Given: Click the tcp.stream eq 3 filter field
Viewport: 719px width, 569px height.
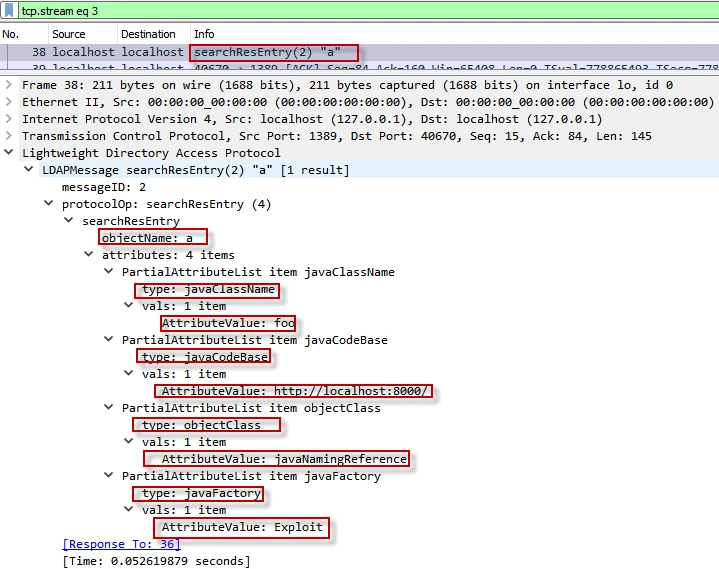Looking at the screenshot, I should click(300, 11).
